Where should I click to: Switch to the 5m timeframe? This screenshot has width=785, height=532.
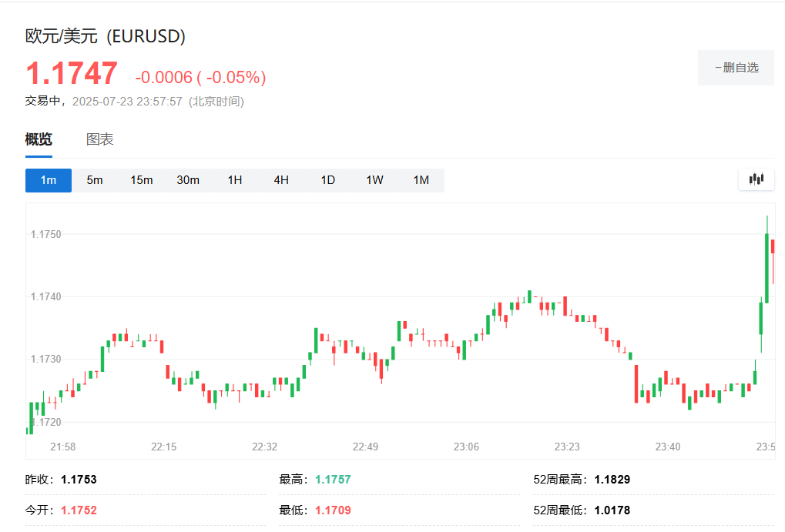95,180
